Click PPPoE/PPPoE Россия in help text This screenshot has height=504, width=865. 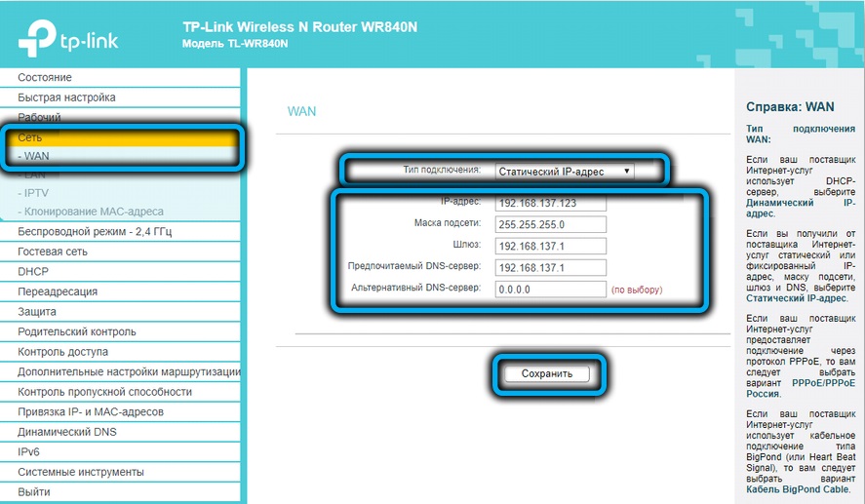(801, 388)
